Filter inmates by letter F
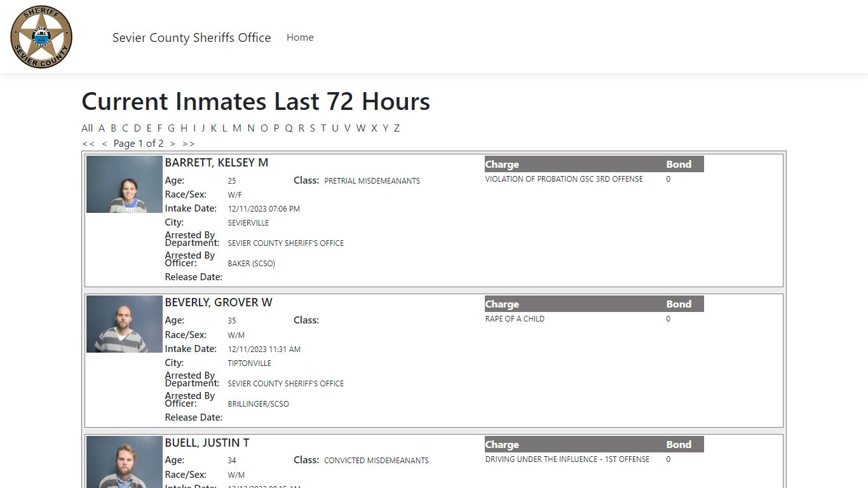868x488 pixels. tap(160, 128)
